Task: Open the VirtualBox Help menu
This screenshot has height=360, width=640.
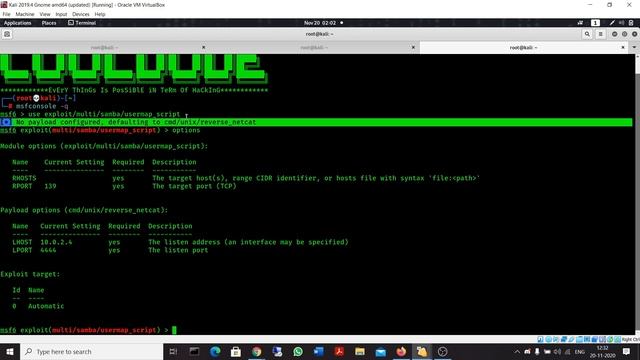Action: [100, 14]
